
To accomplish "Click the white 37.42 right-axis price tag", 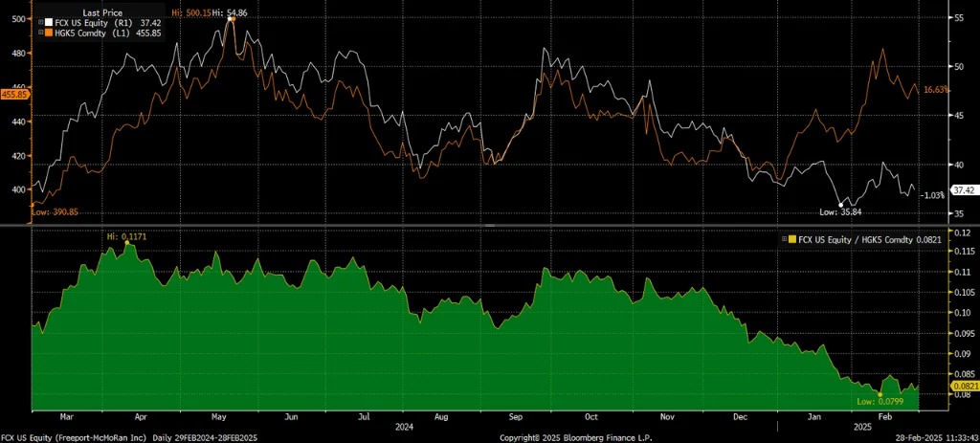I will pyautogui.click(x=961, y=189).
